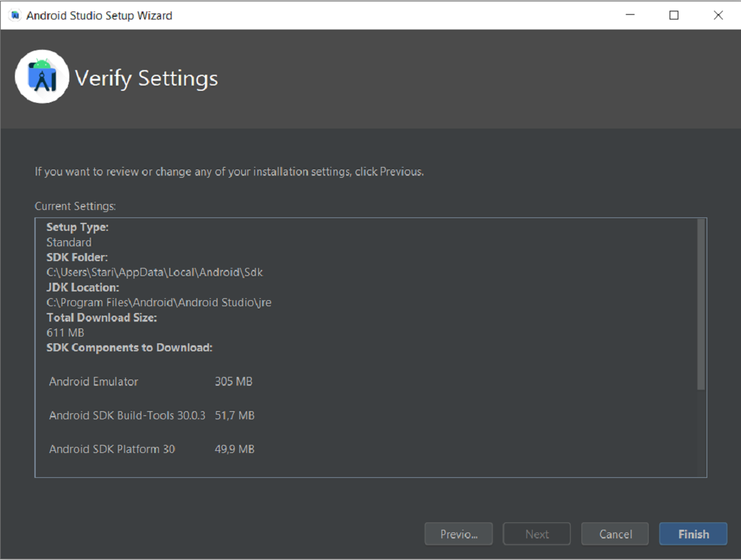Click the review installation settings instruction text
The image size is (741, 560).
(x=229, y=172)
